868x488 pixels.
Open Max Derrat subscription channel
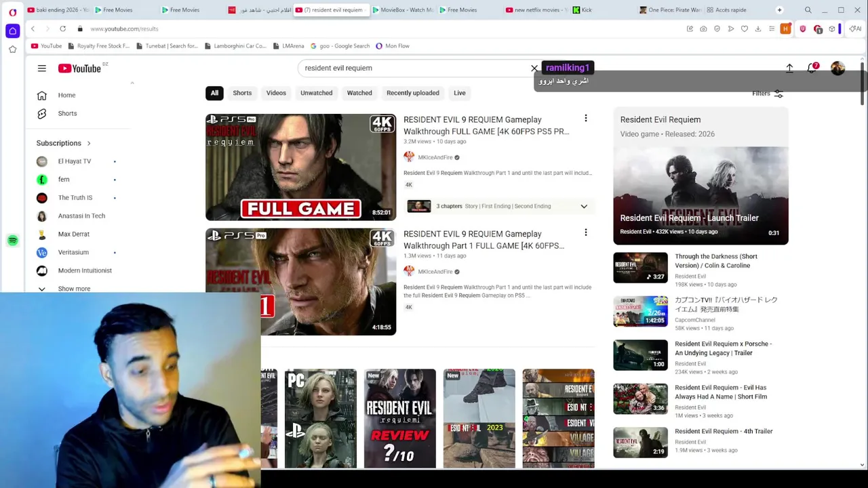73,234
